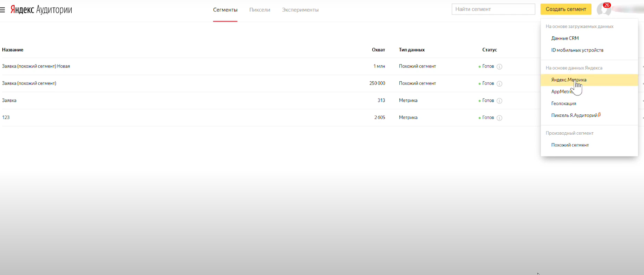Click info icon in Заявка (похожий сегмент) Новая row
Image resolution: width=644 pixels, height=275 pixels.
tap(500, 67)
